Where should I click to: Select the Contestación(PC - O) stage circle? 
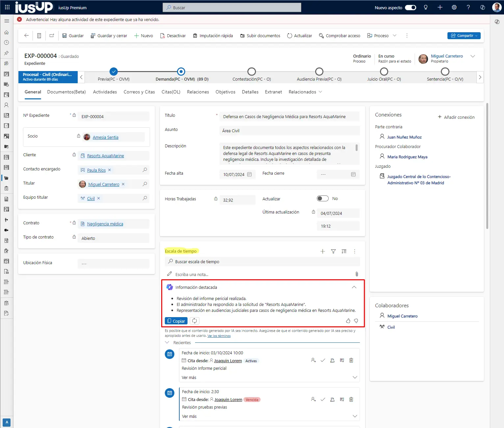coord(252,72)
